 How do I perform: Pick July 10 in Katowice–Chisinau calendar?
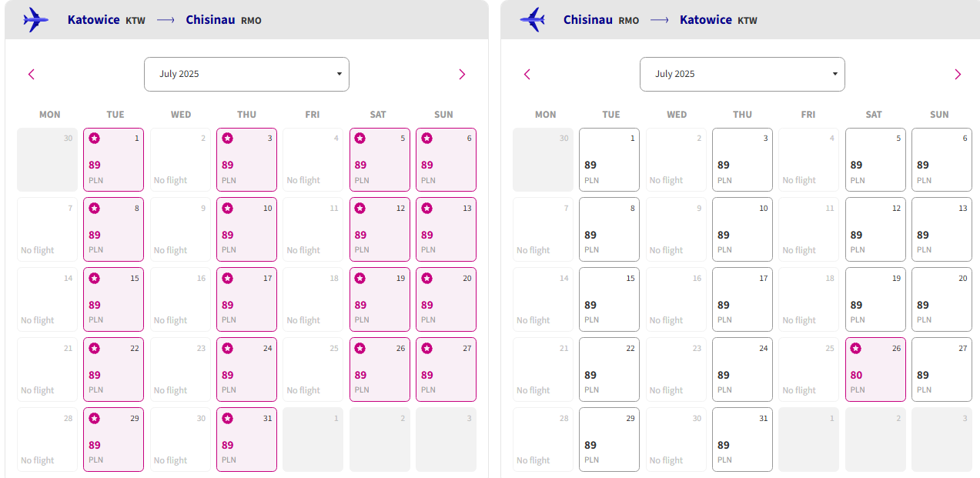pos(246,229)
